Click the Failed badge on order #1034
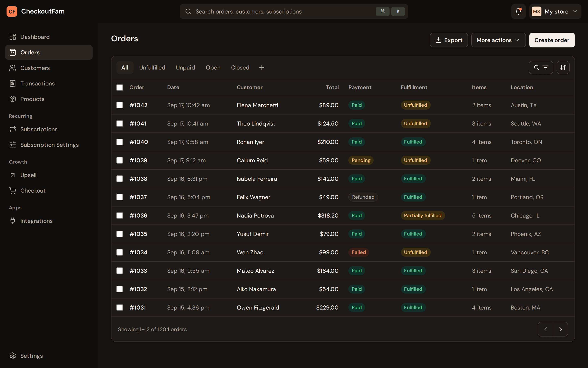The height and width of the screenshot is (368, 588). click(x=359, y=252)
